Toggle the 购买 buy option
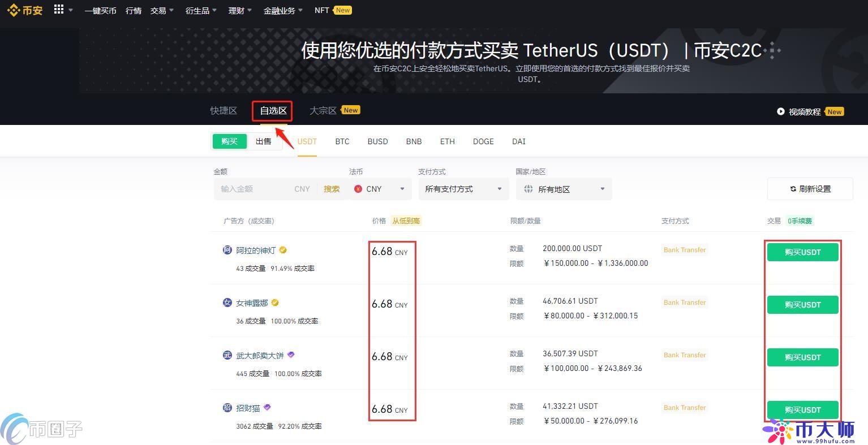This screenshot has width=868, height=445. tap(229, 141)
